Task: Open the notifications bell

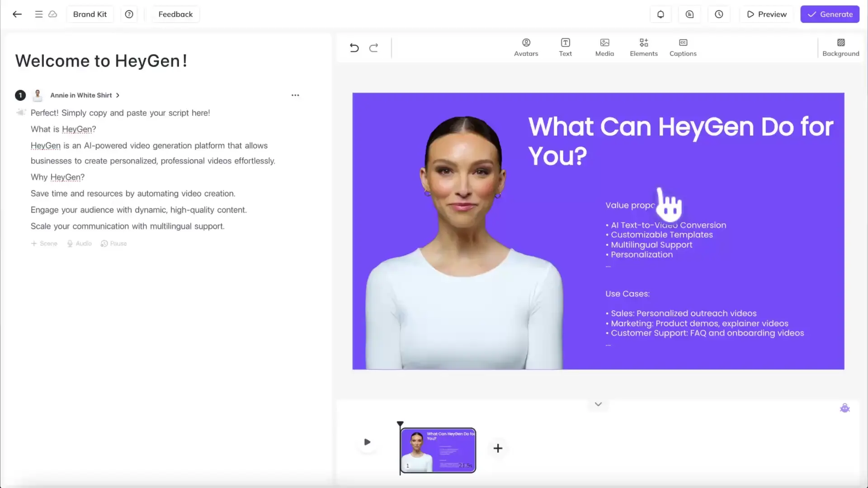Action: (x=660, y=14)
